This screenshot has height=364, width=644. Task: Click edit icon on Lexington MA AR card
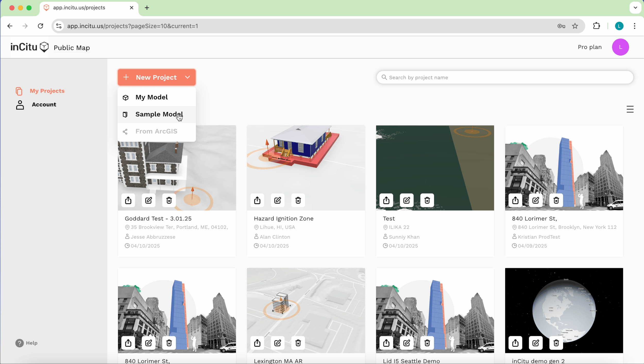[277, 343]
